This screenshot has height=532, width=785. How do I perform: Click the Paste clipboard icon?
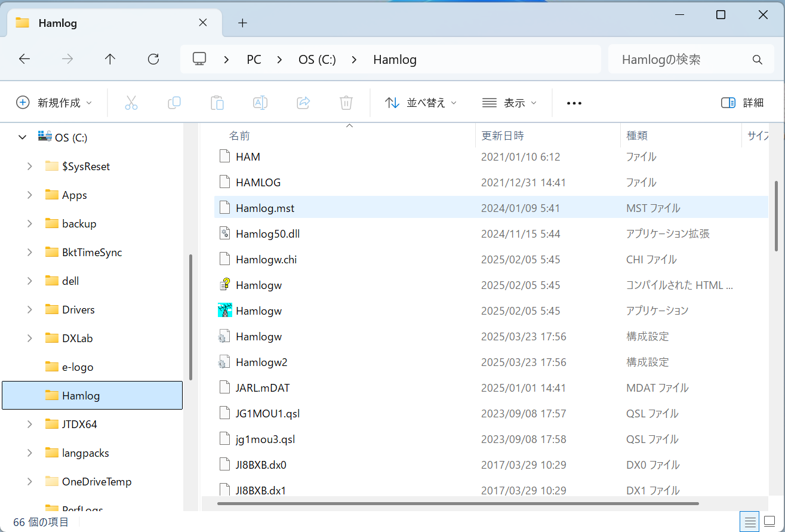click(217, 103)
